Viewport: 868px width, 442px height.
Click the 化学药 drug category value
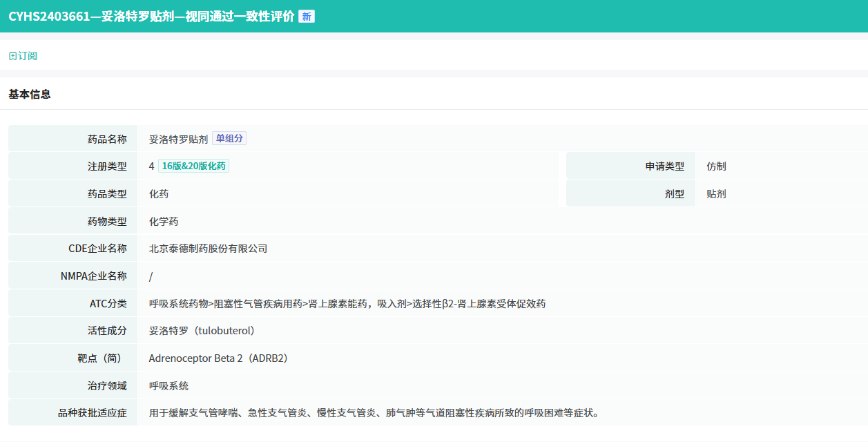[164, 222]
